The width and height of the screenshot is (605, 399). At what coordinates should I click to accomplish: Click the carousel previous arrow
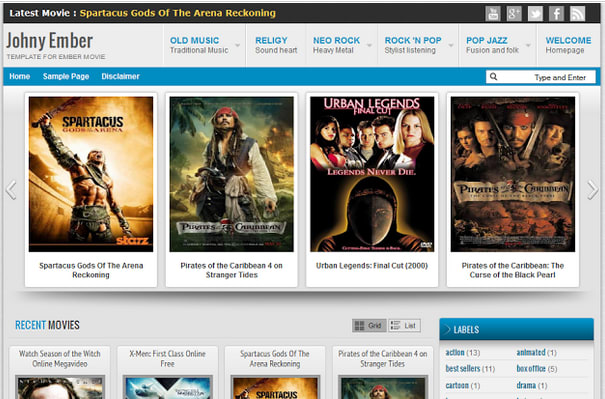tap(11, 189)
